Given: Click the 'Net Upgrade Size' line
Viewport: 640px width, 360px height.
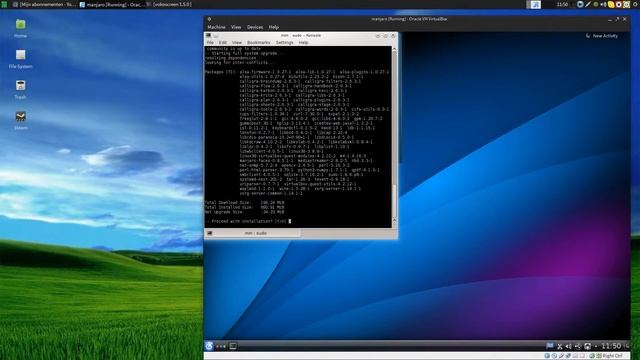Looking at the screenshot, I should [x=244, y=212].
